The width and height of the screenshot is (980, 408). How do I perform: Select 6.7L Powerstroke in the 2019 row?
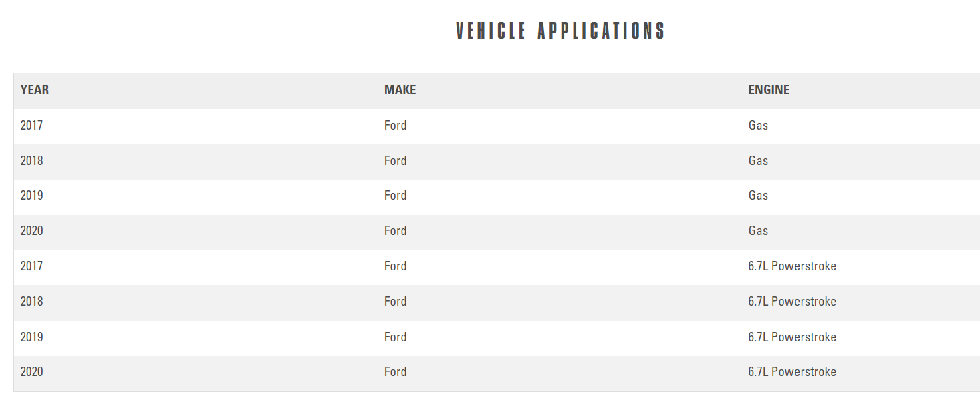(792, 337)
